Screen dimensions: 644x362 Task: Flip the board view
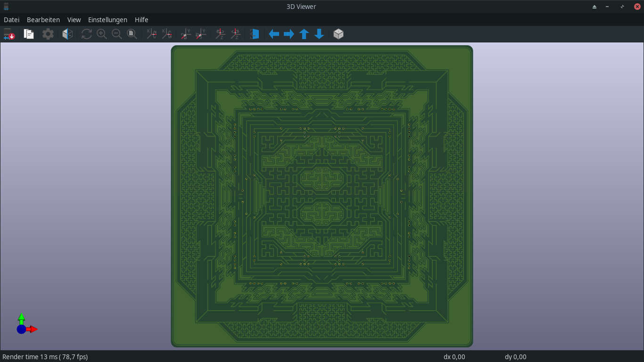pos(255,34)
